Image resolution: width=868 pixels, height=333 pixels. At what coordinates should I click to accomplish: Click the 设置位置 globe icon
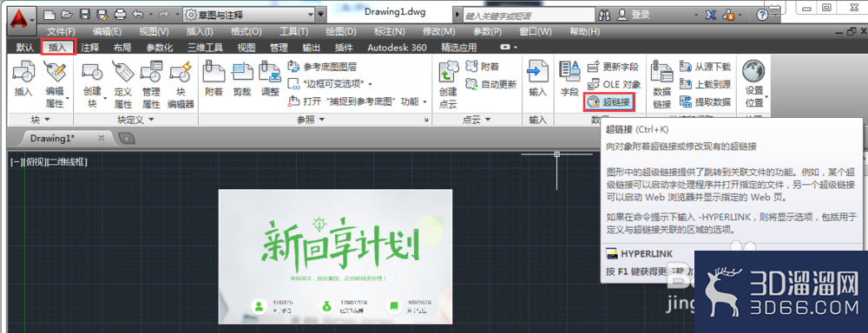pos(754,72)
